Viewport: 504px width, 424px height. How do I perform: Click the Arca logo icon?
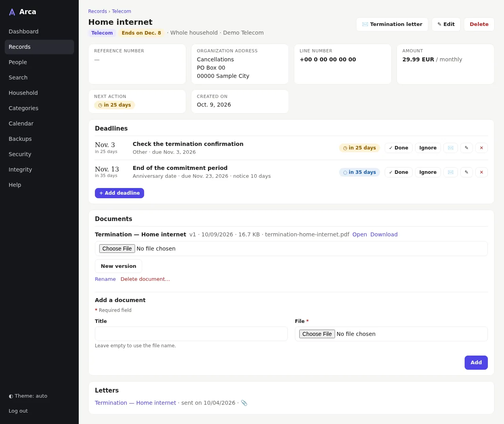[12, 12]
